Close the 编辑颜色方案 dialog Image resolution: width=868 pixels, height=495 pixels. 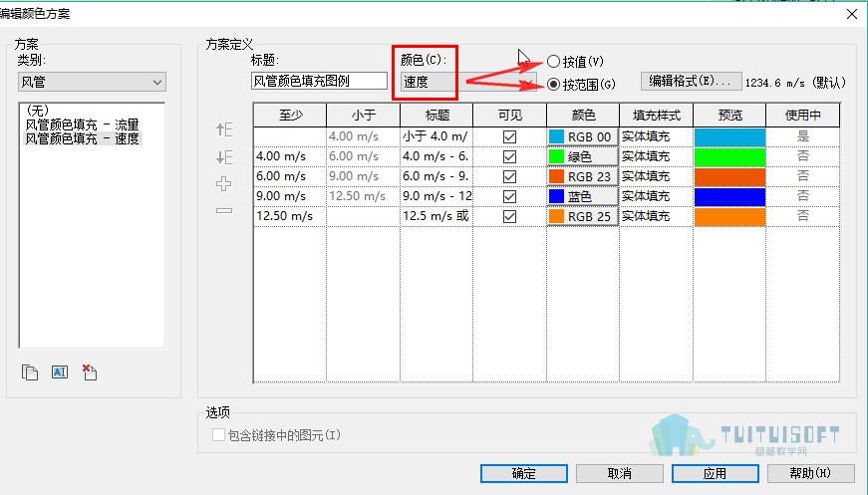(x=852, y=14)
